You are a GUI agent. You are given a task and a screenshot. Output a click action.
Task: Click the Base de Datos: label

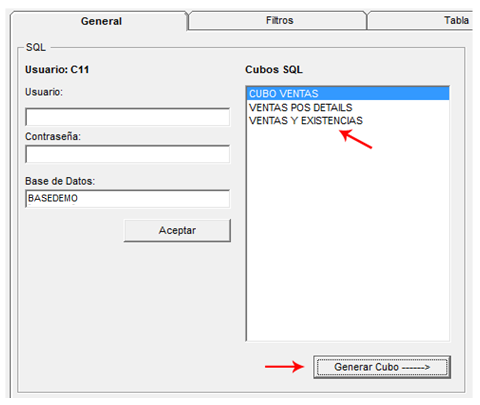60,181
